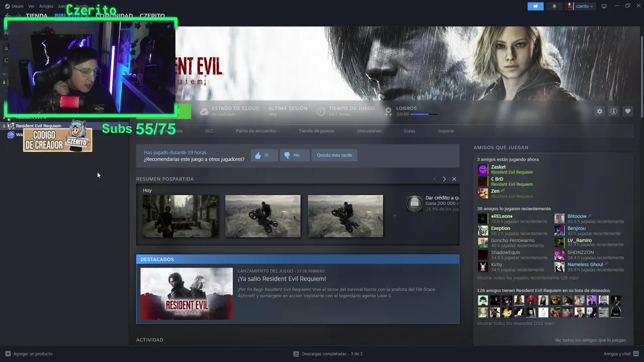Open ShadowEquis's friend avatar
This screenshot has height=362, width=644.
tap(482, 255)
